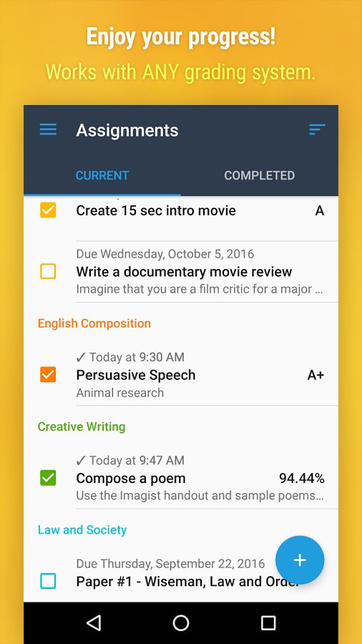Open the Persuasive Speech assignment title
Viewport: 362px width, 644px height.
coord(136,375)
